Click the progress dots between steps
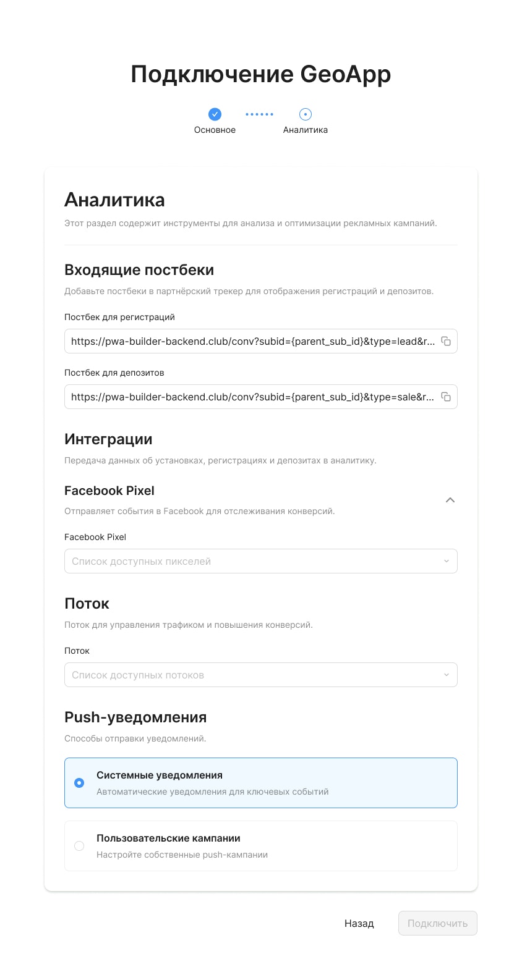Screen dimensions: 522x980 click(x=259, y=114)
